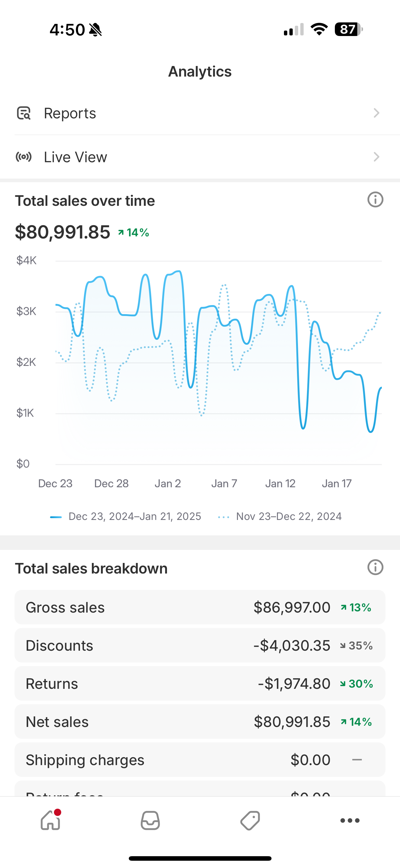Expand Reports using its chevron arrow
Viewport: 400px width, 868px height.
(x=376, y=113)
